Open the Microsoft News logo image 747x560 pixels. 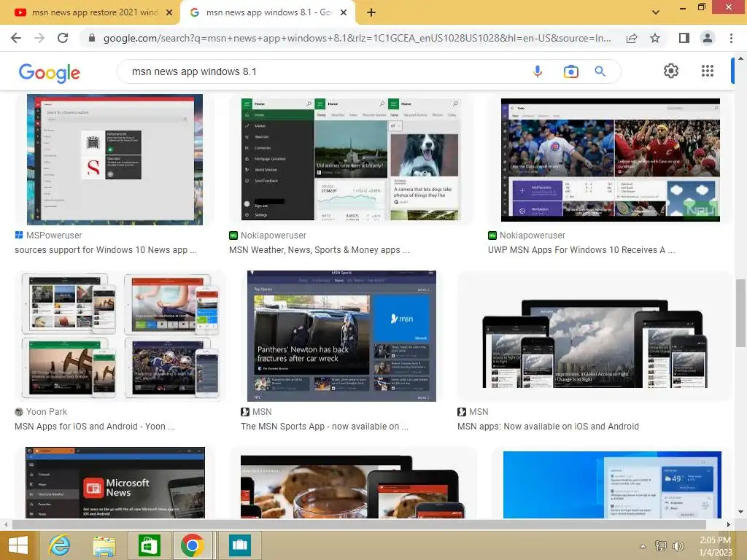pos(115,483)
